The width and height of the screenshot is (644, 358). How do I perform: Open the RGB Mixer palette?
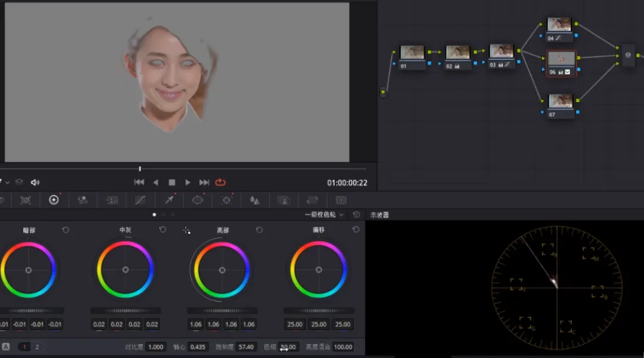point(82,200)
